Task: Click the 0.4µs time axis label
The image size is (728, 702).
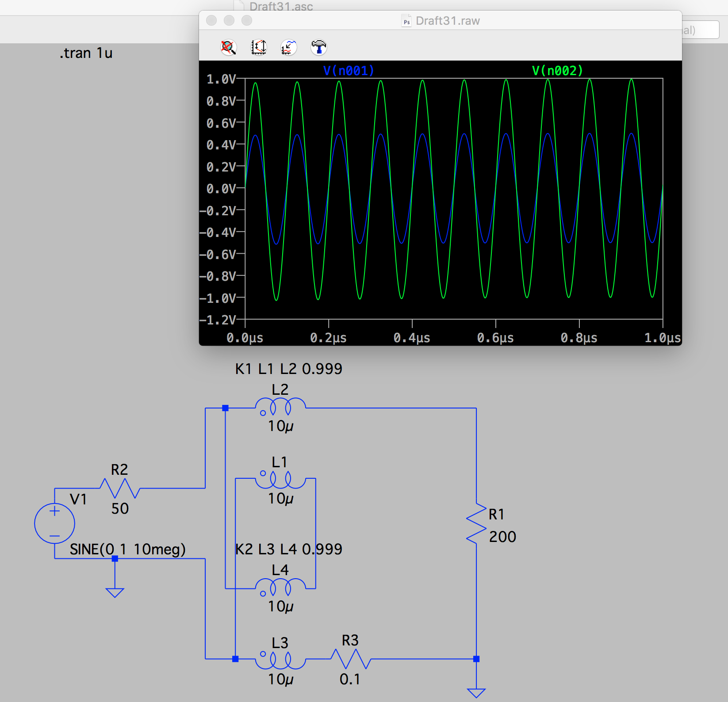Action: 412,338
